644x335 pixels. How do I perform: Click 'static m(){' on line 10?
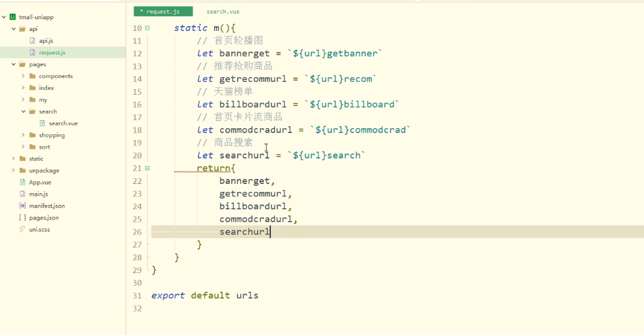pyautogui.click(x=205, y=28)
